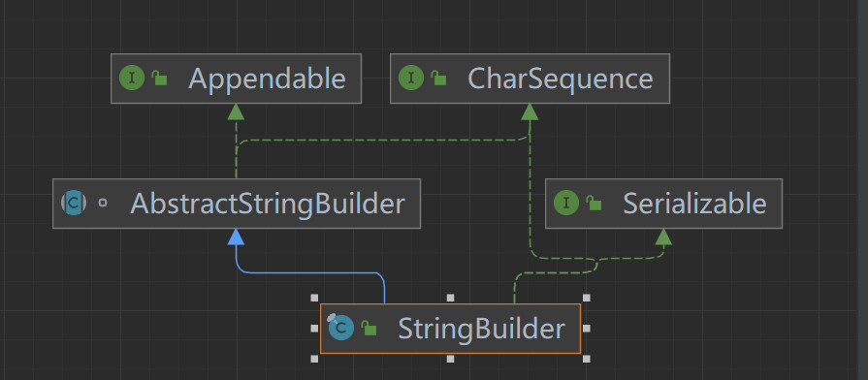
Task: Click the interface icon on Appendable node
Action: (132, 79)
